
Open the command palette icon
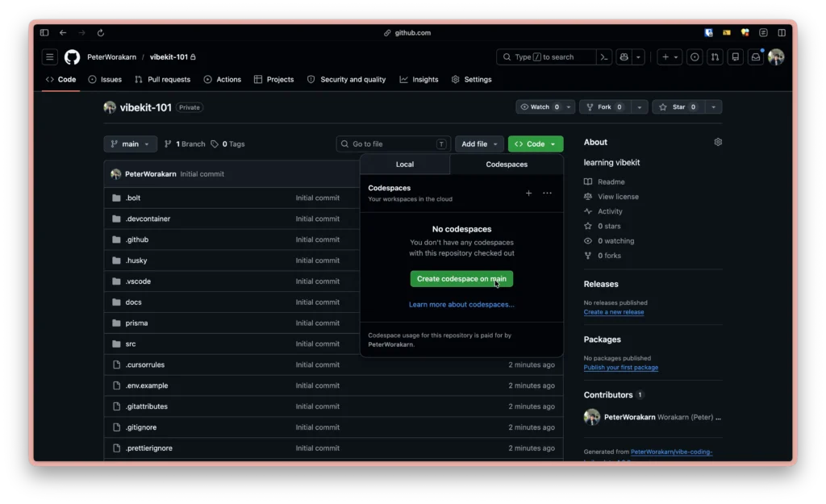[604, 57]
